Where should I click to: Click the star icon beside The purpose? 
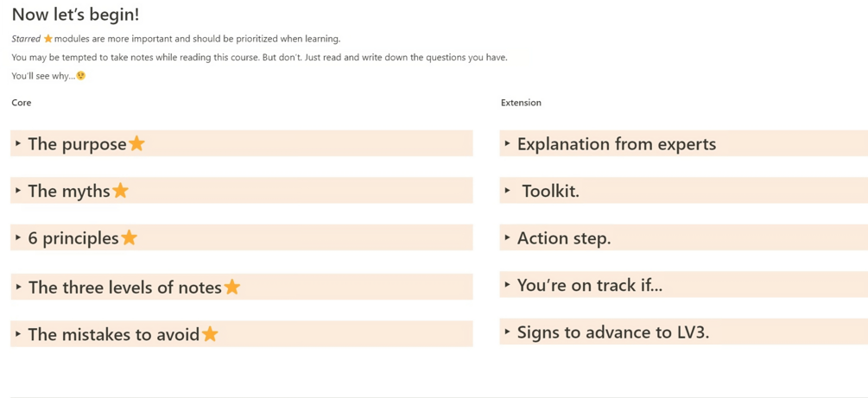(x=136, y=143)
